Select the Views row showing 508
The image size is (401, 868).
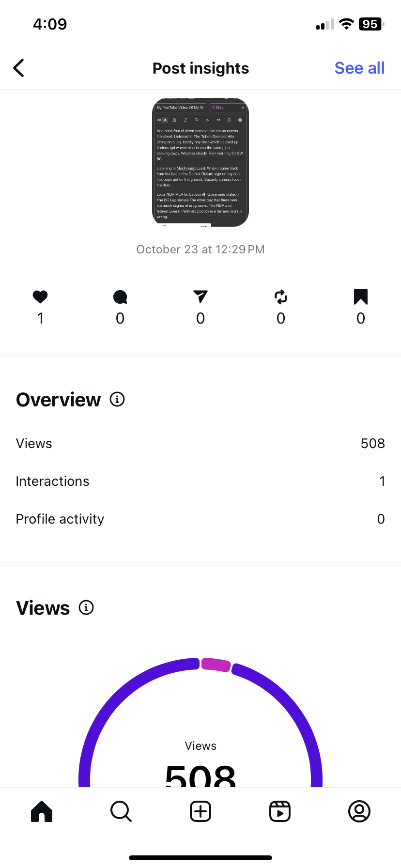(200, 443)
